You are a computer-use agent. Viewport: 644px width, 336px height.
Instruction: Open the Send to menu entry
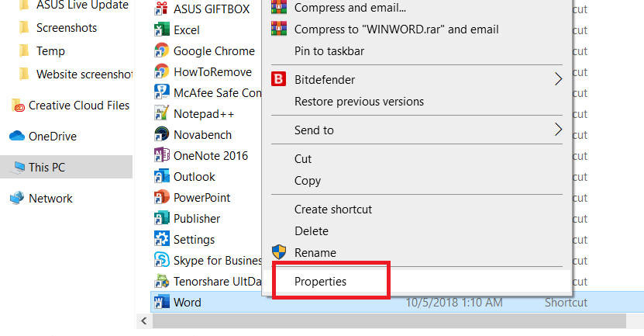tap(417, 130)
